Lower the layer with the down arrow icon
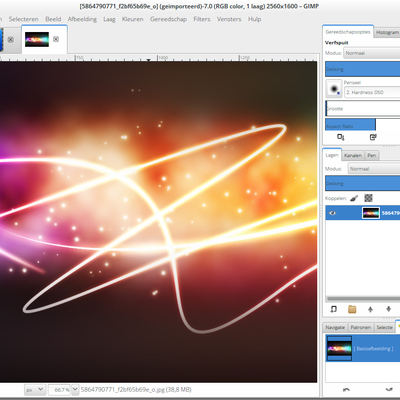Viewport: 400px width, 400px height. [389, 309]
